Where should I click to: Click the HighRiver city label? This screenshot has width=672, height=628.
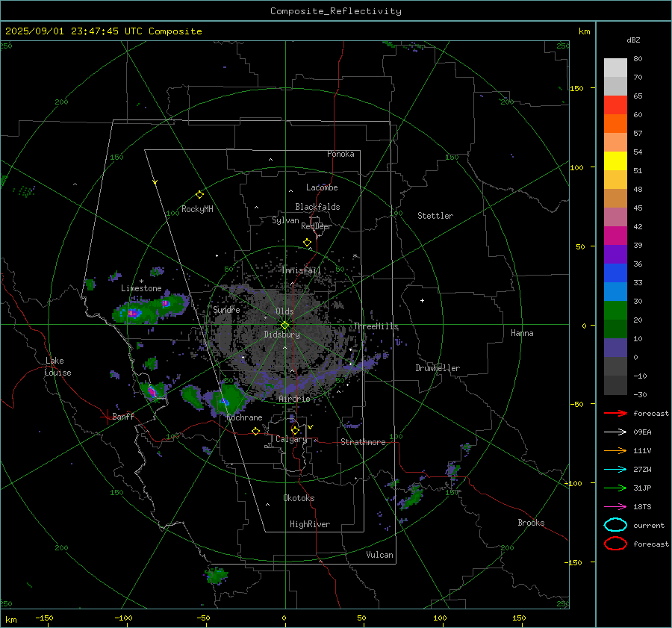point(310,524)
